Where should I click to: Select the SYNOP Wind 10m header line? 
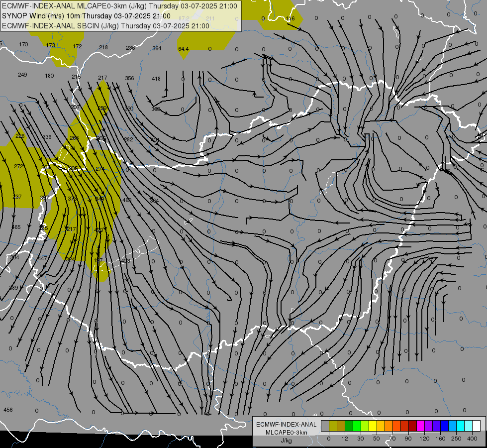point(86,16)
